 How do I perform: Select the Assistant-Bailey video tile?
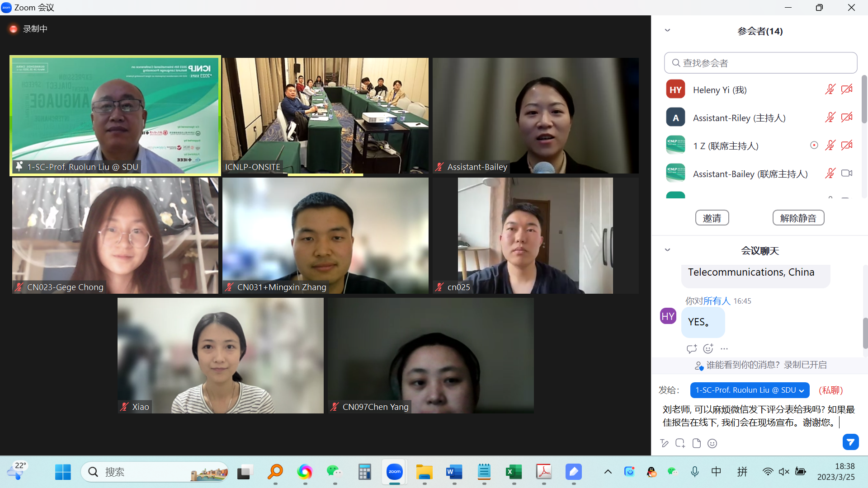click(x=536, y=116)
